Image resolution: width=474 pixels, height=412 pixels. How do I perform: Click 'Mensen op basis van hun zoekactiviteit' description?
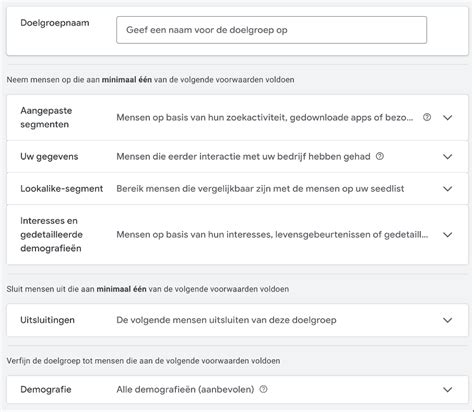pyautogui.click(x=265, y=117)
